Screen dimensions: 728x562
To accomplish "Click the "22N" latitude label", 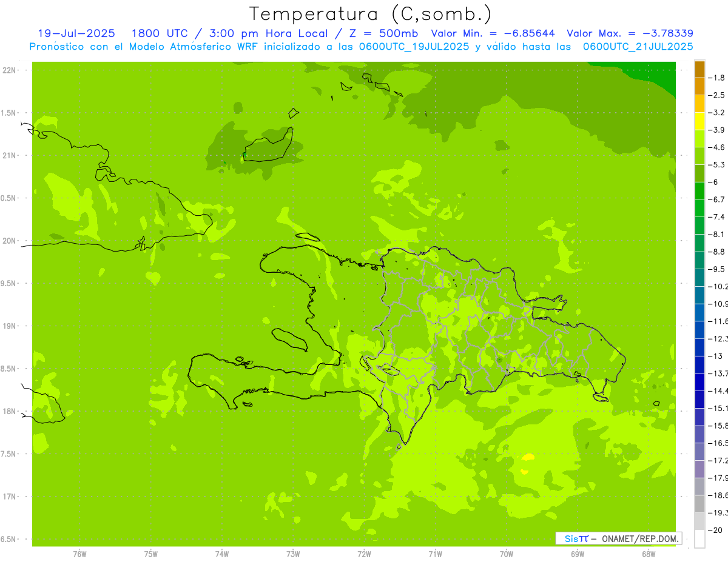I will (8, 70).
